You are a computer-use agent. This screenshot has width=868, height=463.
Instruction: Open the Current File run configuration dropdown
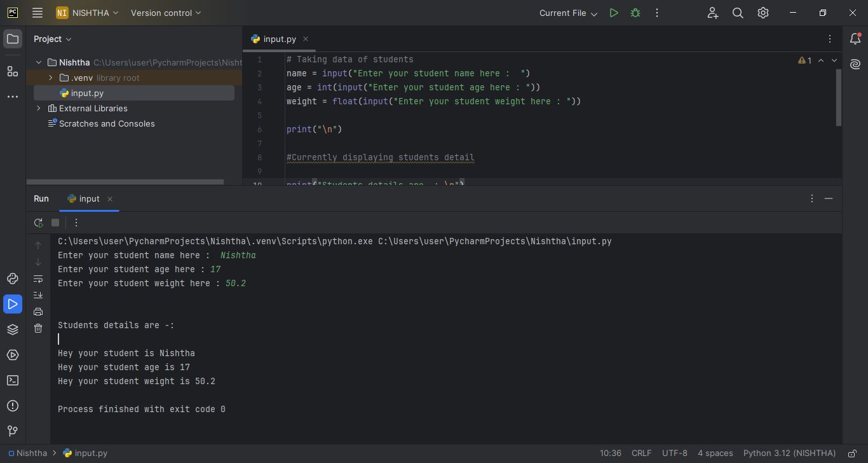coord(568,13)
